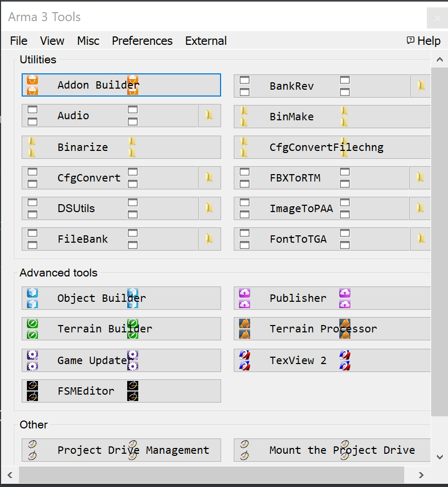The height and width of the screenshot is (487, 448).
Task: Open the Help menu
Action: coord(423,41)
